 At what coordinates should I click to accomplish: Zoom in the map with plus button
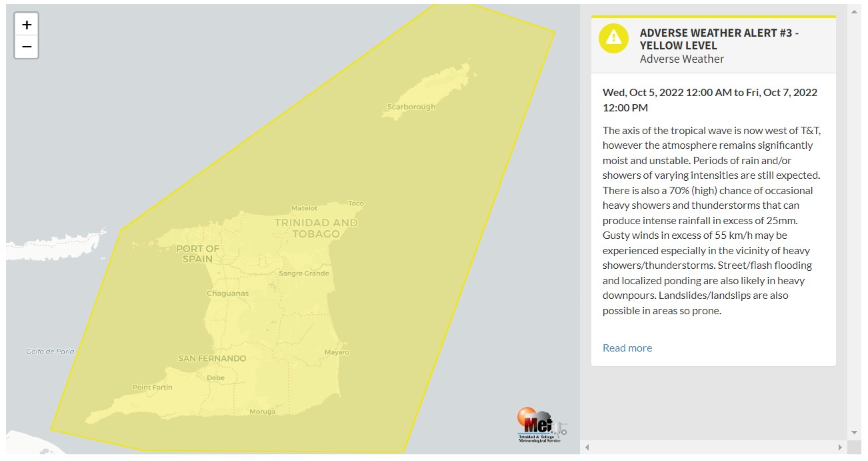point(27,25)
